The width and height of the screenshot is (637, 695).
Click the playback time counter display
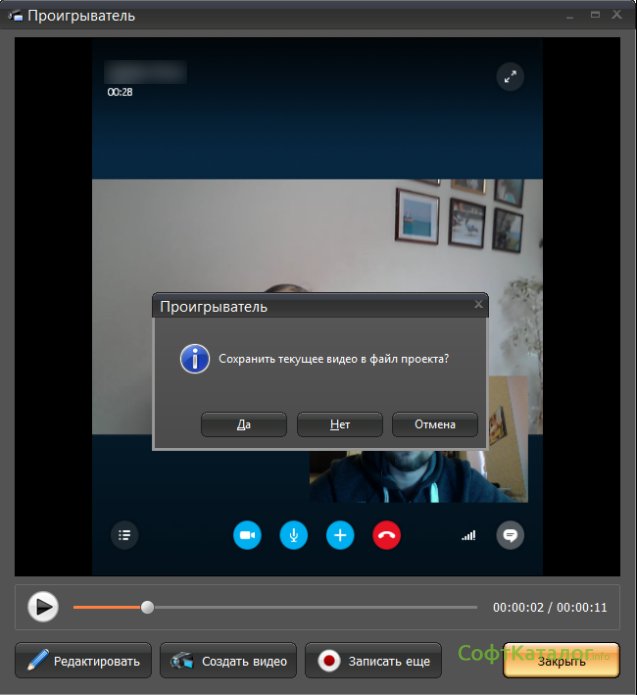point(549,607)
